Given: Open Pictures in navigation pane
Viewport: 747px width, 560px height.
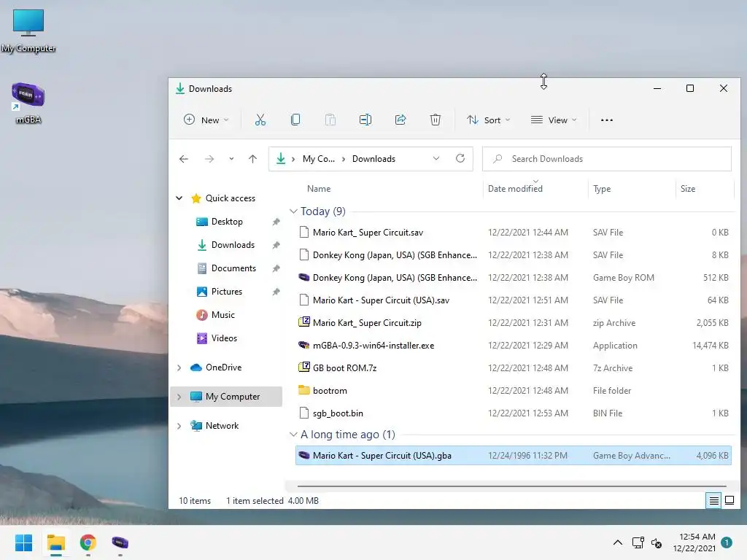Looking at the screenshot, I should point(227,292).
